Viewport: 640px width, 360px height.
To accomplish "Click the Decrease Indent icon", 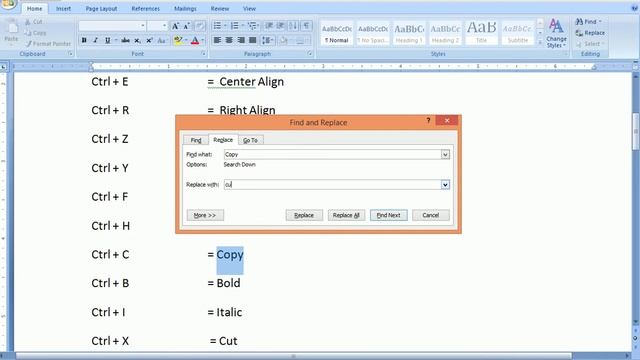I will pyautogui.click(x=269, y=26).
